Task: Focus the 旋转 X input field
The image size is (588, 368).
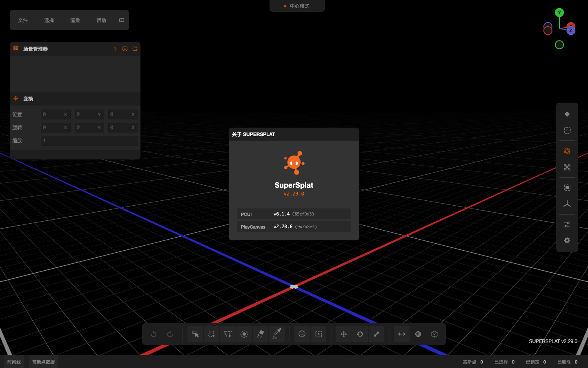Action: pos(56,128)
